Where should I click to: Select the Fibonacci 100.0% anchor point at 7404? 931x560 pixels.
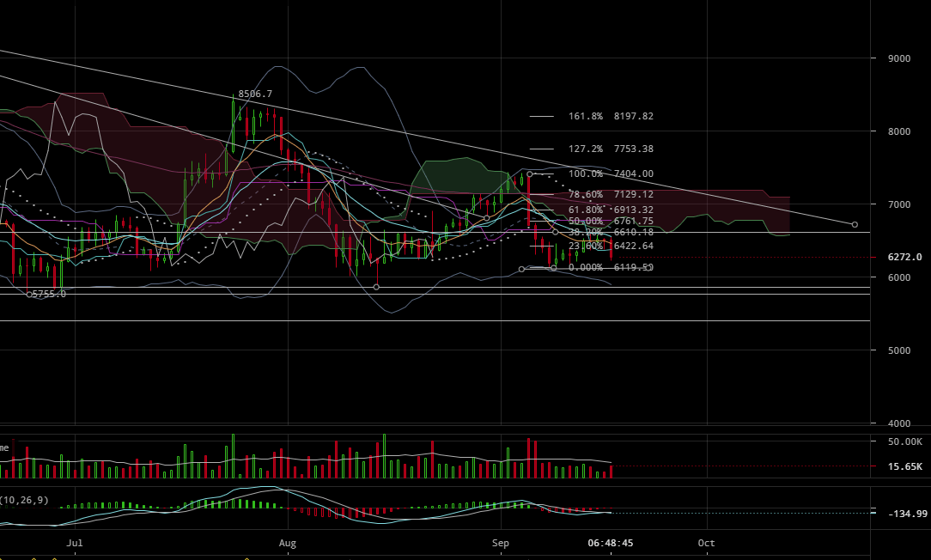point(530,174)
